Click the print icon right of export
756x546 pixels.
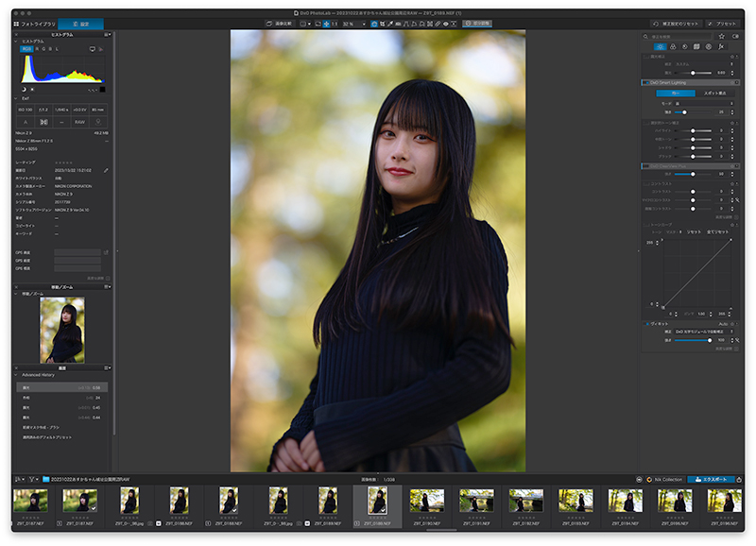(739, 480)
